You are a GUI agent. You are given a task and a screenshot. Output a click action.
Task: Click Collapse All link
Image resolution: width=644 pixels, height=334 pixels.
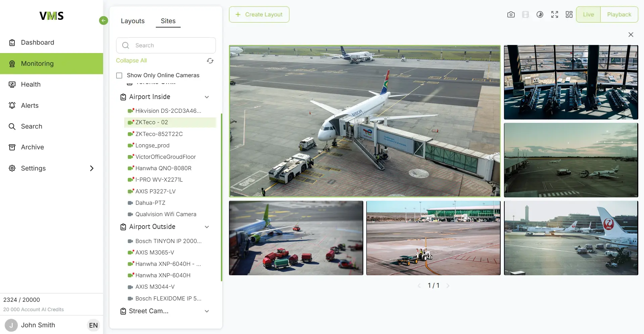[x=131, y=60]
